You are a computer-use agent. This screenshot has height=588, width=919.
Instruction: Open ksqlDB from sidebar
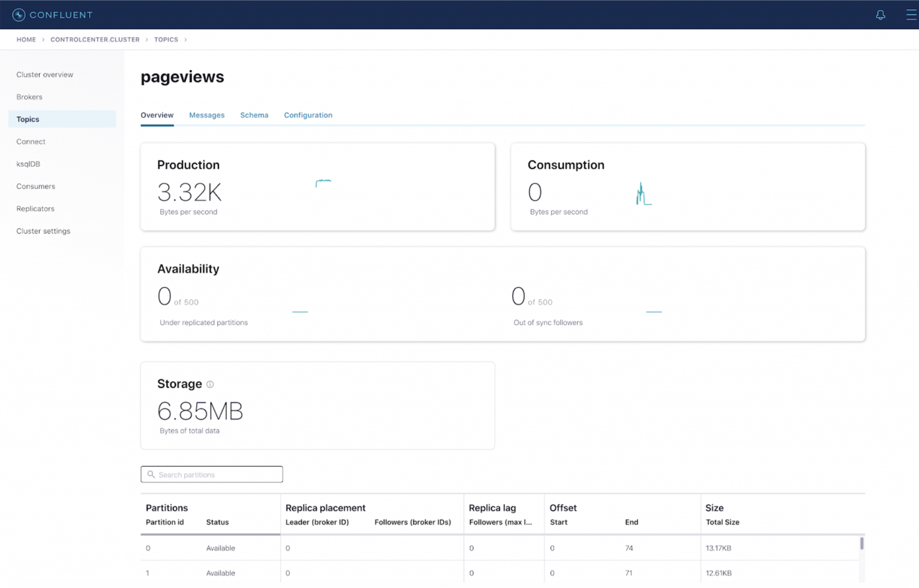coord(28,164)
